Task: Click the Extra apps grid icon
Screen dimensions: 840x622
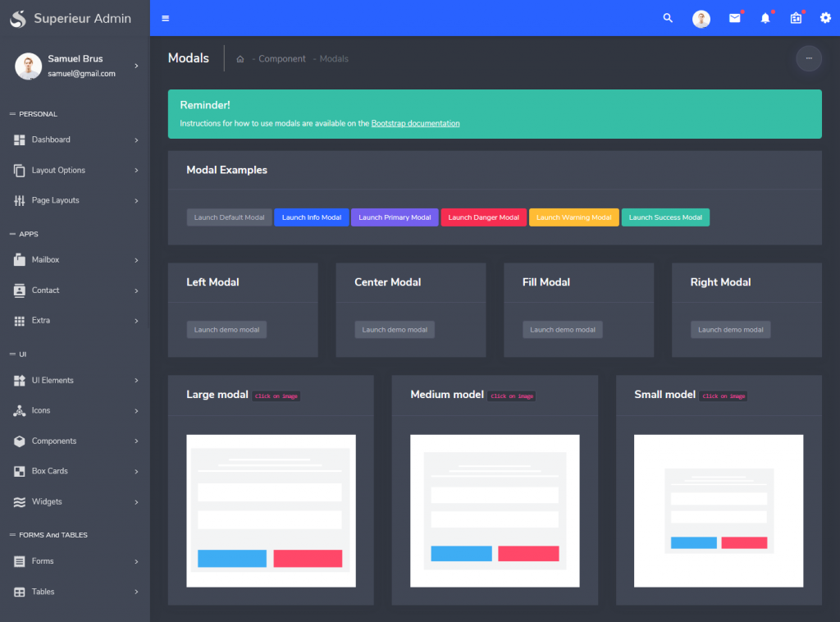Action: [20, 321]
